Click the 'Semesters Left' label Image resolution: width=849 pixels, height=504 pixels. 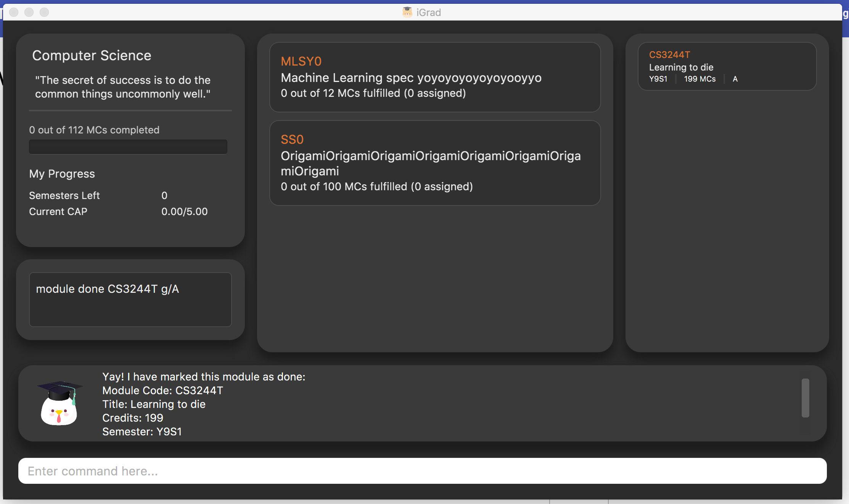click(x=64, y=196)
